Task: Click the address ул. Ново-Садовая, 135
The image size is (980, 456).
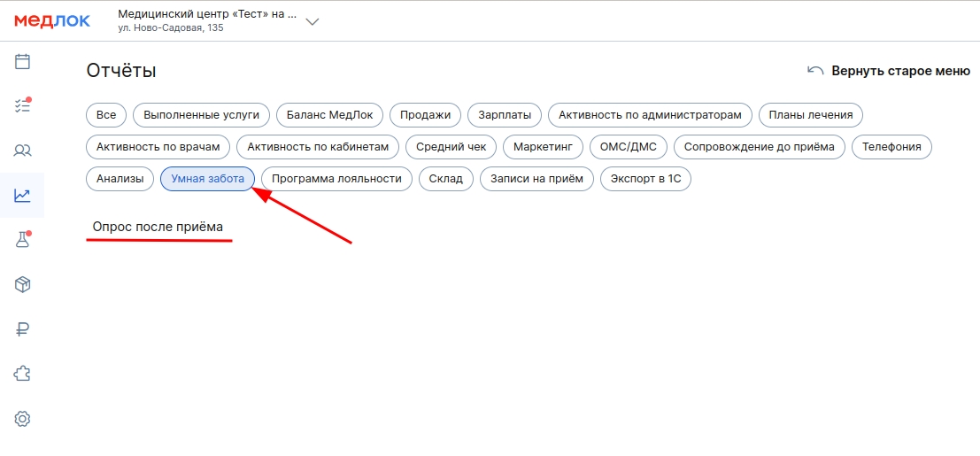Action: 171,28
